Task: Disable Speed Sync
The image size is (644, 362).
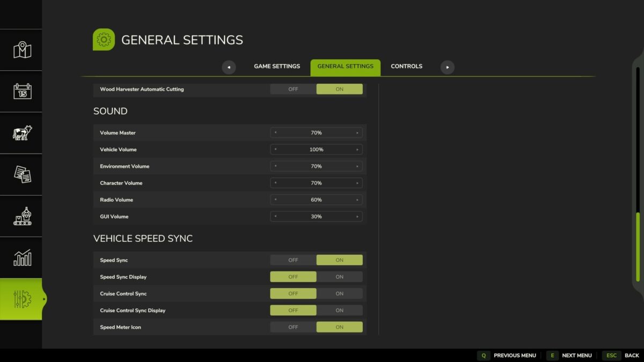Action: (293, 260)
